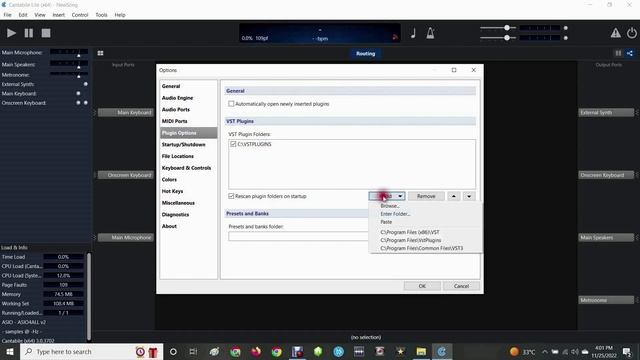Screen dimensions: 640x360
Task: Adjust the upper master level slider
Action: [507, 28]
